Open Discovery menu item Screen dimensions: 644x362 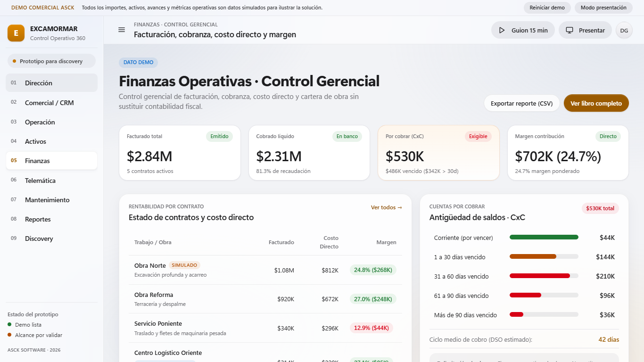coord(51,239)
